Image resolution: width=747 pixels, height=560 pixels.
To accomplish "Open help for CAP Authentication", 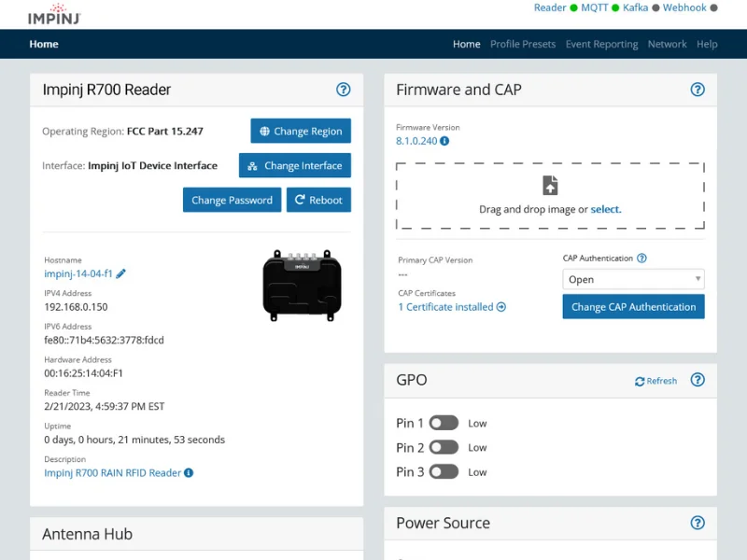I will click(643, 258).
